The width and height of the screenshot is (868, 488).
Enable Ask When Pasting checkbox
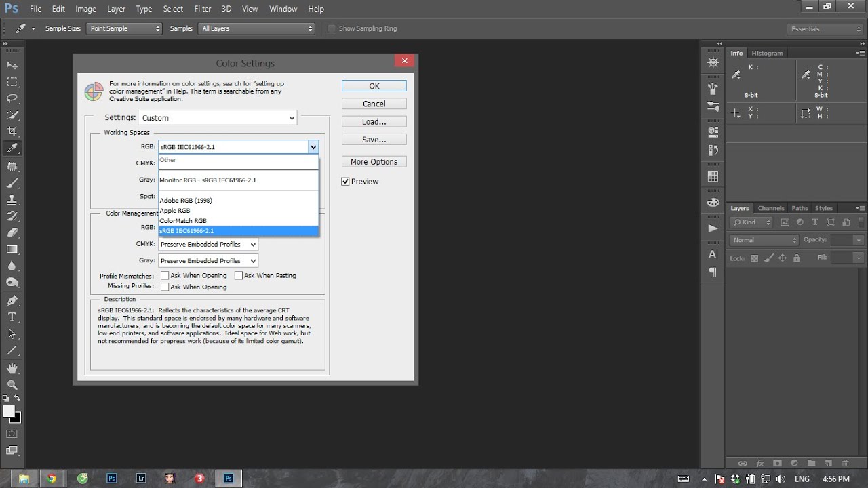[239, 276]
